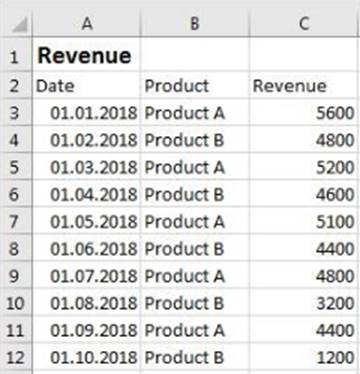Select column A header
360x374 pixels.
pyautogui.click(x=87, y=24)
